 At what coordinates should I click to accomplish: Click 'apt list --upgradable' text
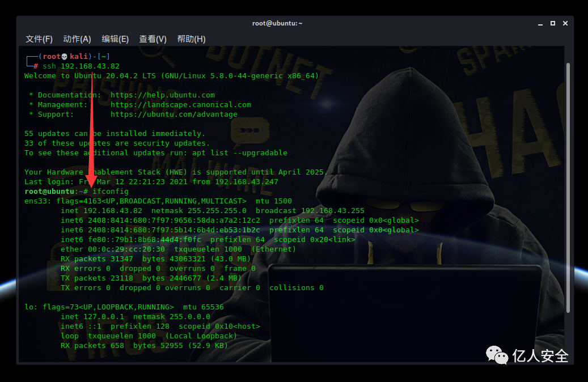tap(240, 153)
